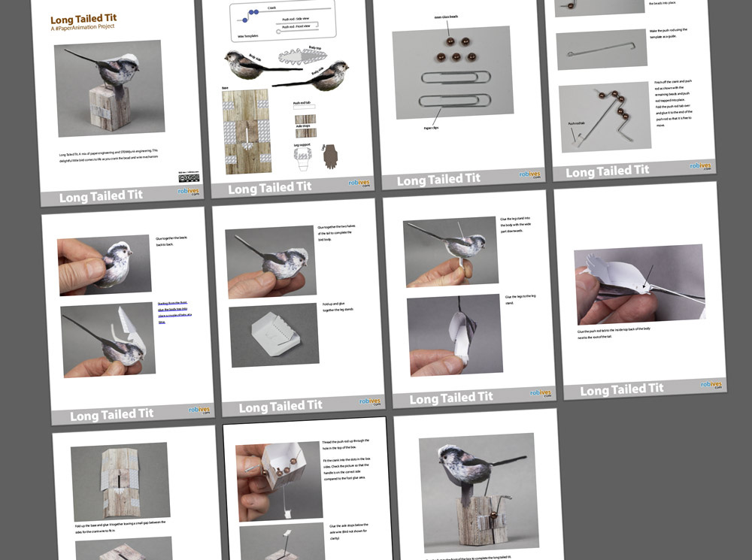Select the brown bird legs cut-out part
The height and width of the screenshot is (560, 752).
coord(330,157)
